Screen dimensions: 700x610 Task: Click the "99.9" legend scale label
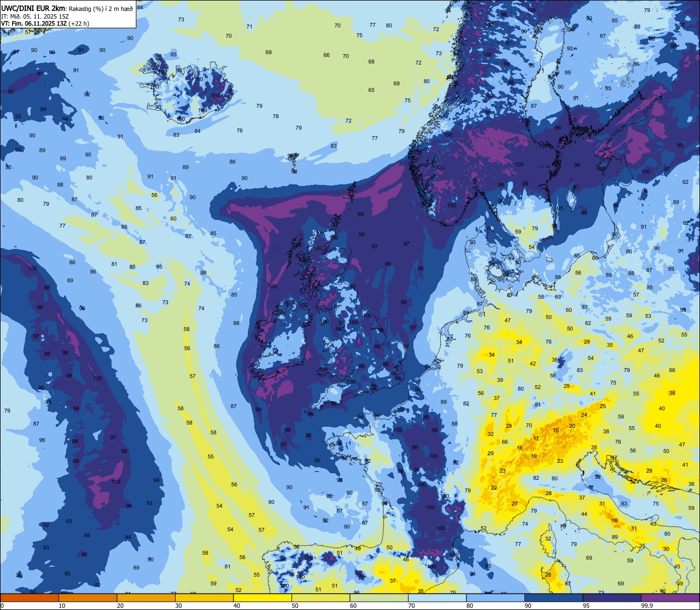[x=647, y=606]
